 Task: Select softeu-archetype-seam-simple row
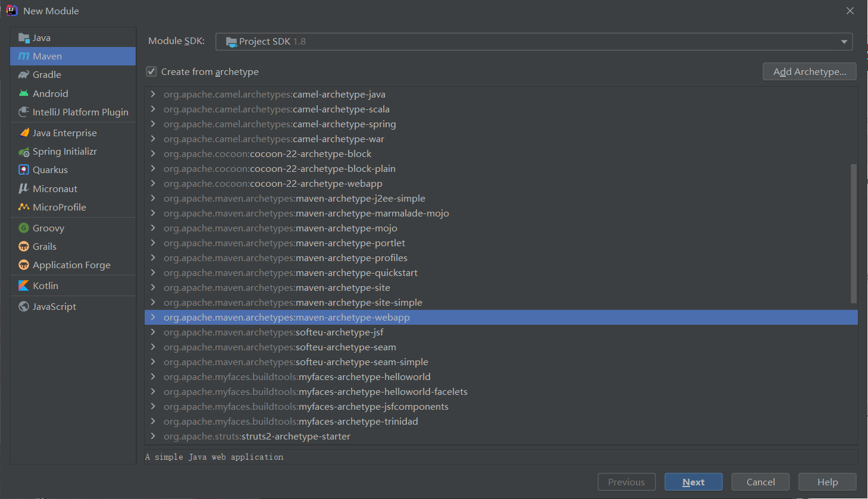[501, 362]
